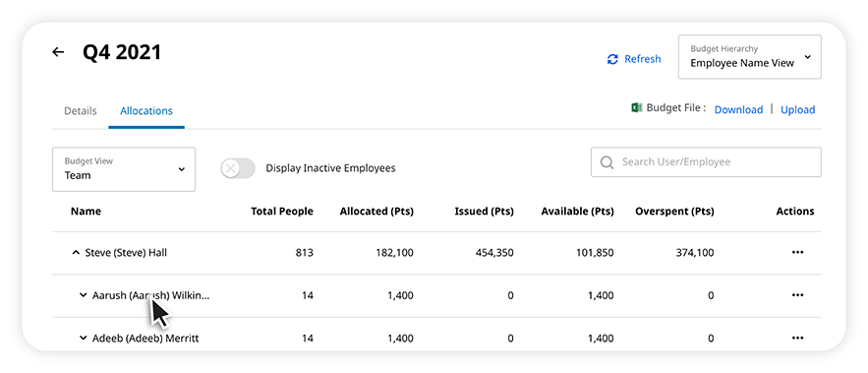This screenshot has height=373, width=868.
Task: Open three-dot actions for Adeeb Merritt row
Action: click(x=797, y=339)
